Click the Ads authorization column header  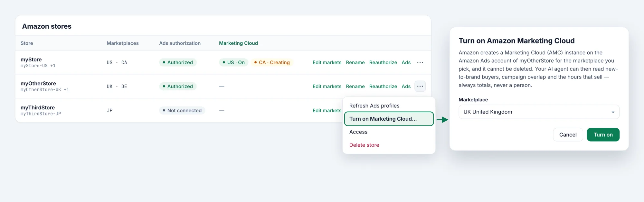180,43
